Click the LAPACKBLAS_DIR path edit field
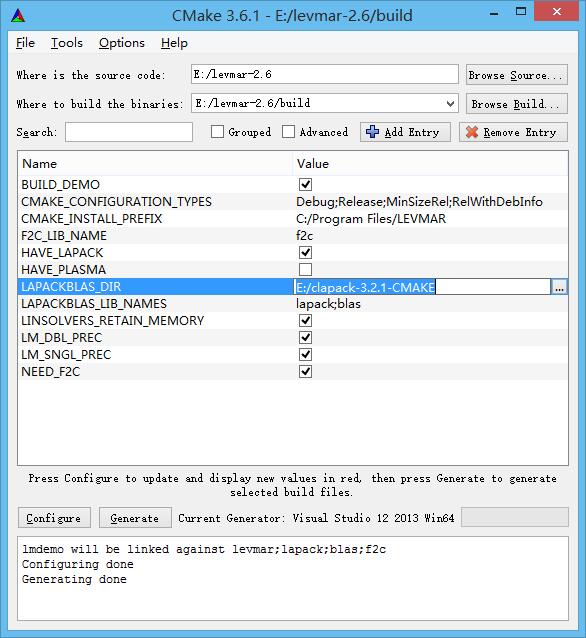The height and width of the screenshot is (638, 586). pos(422,287)
